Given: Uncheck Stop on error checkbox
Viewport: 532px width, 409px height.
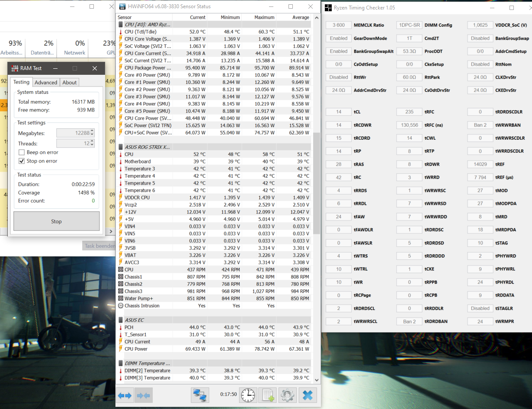Looking at the screenshot, I should [x=22, y=161].
